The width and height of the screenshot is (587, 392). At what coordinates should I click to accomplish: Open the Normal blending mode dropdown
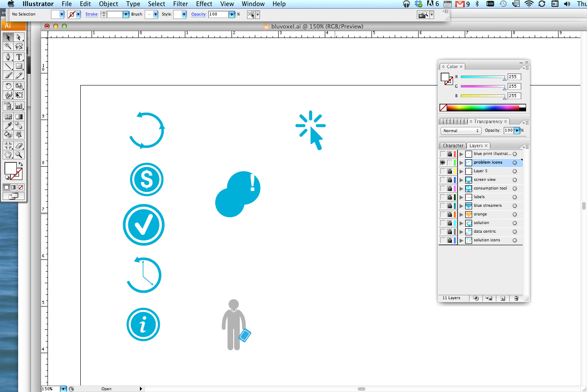pyautogui.click(x=461, y=131)
